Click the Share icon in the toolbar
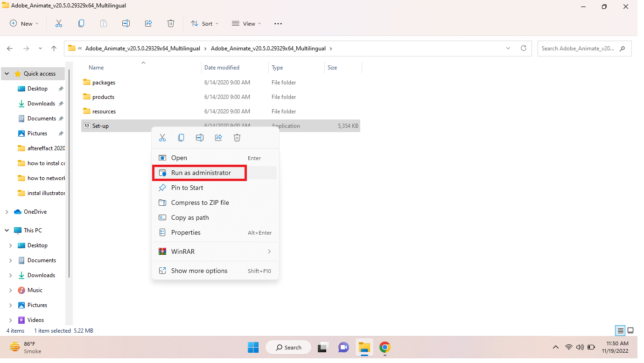Image resolution: width=644 pixels, height=363 pixels. (148, 23)
